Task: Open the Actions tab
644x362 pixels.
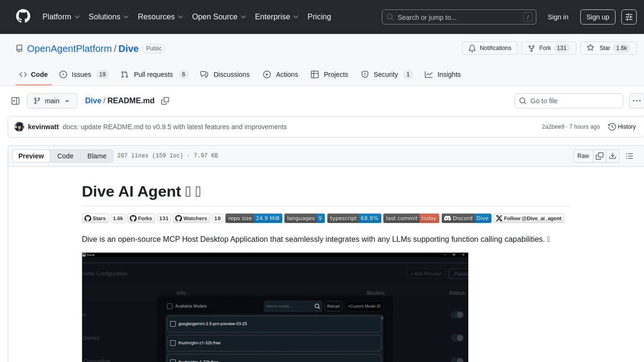Action: click(281, 74)
